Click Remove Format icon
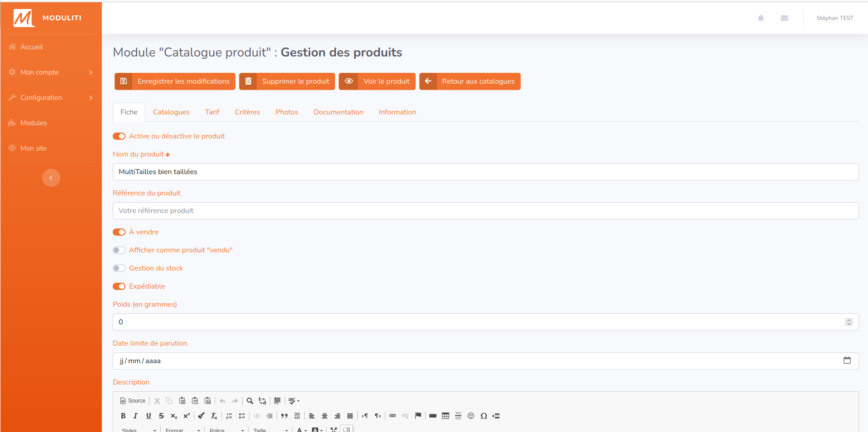This screenshot has width=868, height=432. coord(214,416)
